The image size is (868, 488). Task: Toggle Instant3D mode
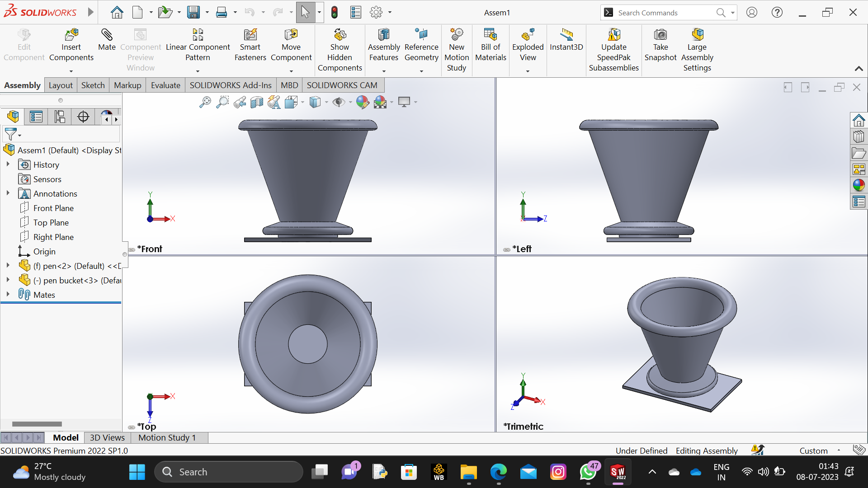[566, 39]
